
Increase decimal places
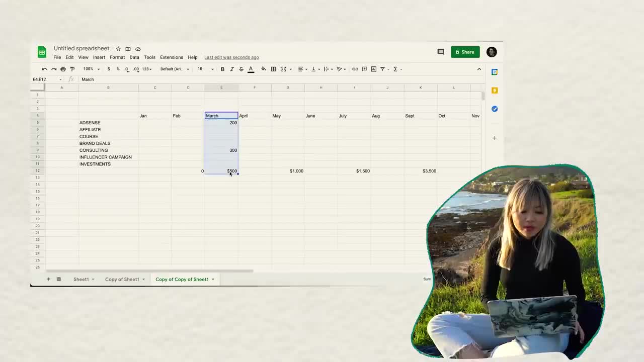tap(136, 69)
